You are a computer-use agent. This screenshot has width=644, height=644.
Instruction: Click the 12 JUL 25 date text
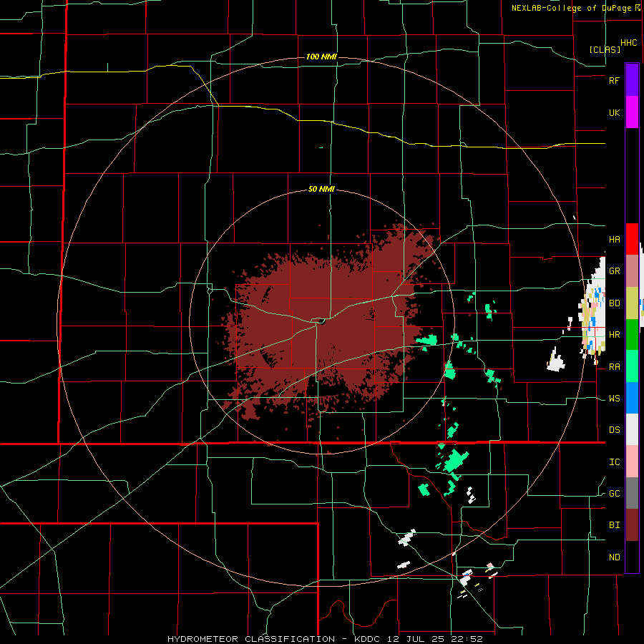click(x=414, y=639)
